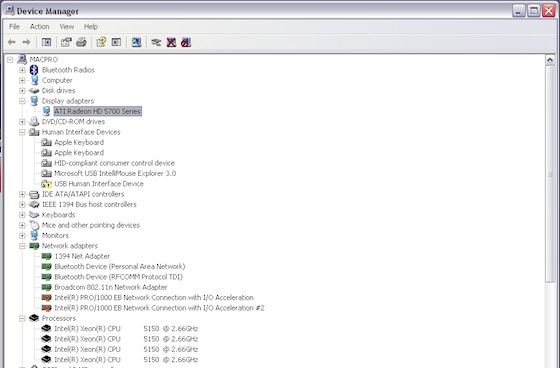This screenshot has width=560, height=368.
Task: Click the Forward arrow toolbar button
Action: coord(26,43)
